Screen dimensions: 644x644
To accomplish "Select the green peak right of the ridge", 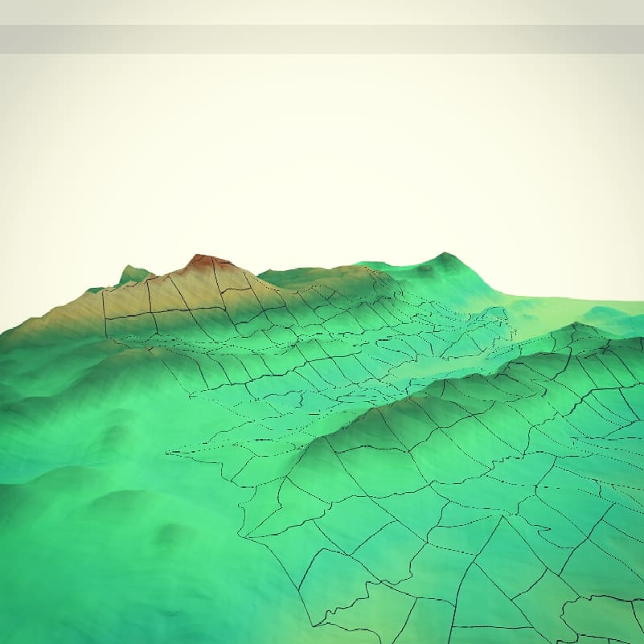I will [445, 260].
